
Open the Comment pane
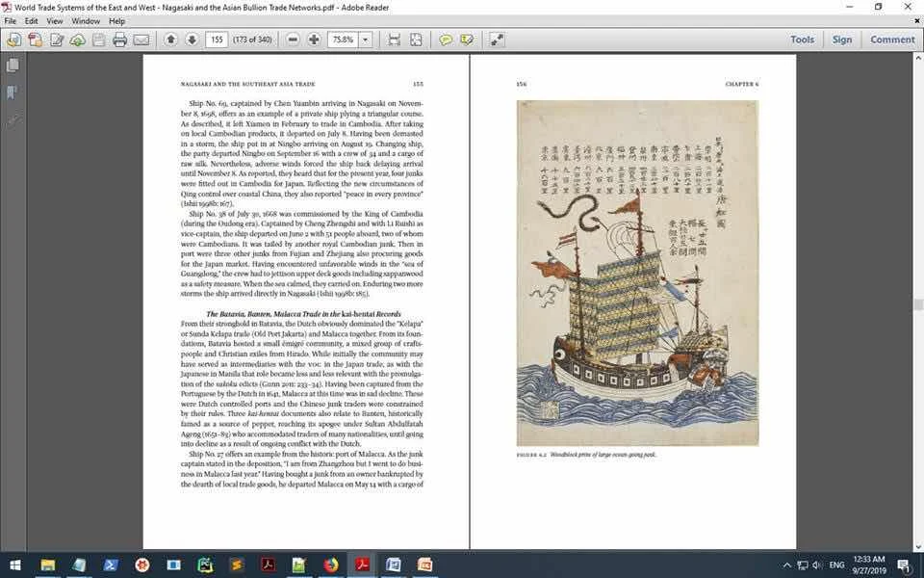point(892,39)
